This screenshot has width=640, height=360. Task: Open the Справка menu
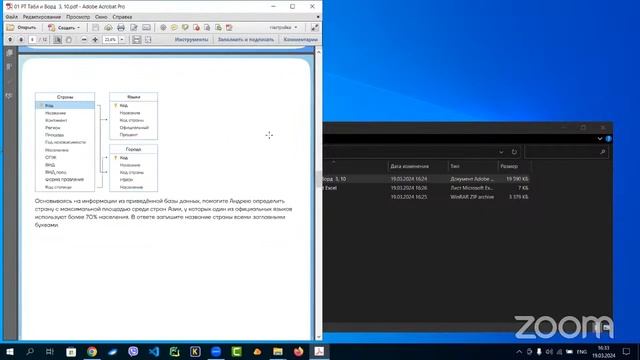click(122, 17)
